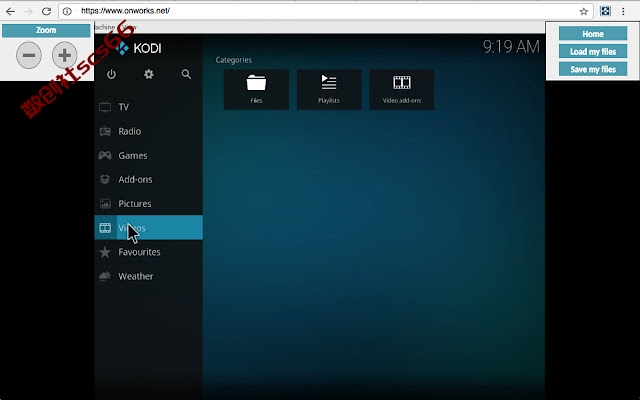Click the Save my files button
Screen dimensions: 640x400
(593, 69)
